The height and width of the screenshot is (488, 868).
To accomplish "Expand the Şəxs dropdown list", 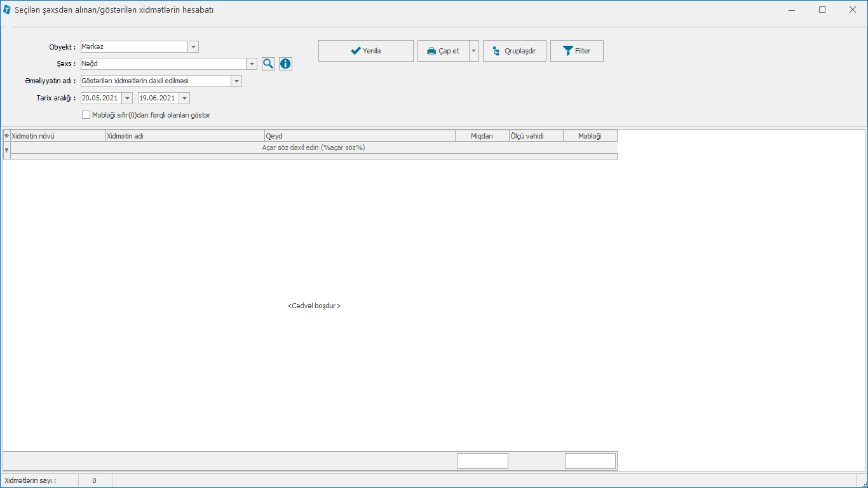I will pos(252,64).
